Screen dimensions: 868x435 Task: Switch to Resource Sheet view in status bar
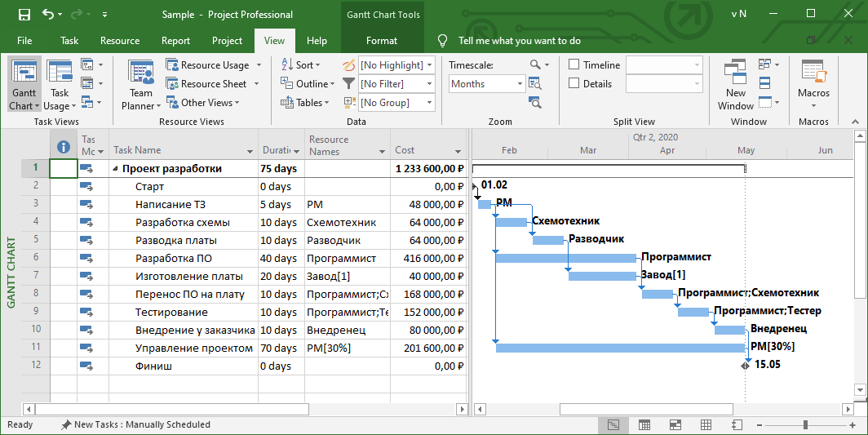[706, 425]
